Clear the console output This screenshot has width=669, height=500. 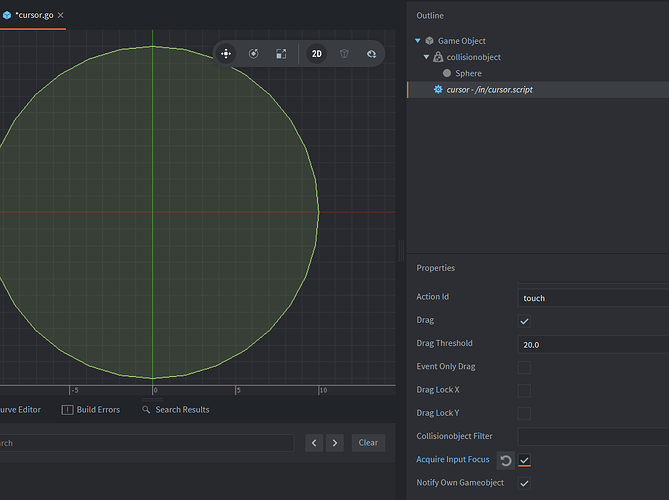point(368,443)
